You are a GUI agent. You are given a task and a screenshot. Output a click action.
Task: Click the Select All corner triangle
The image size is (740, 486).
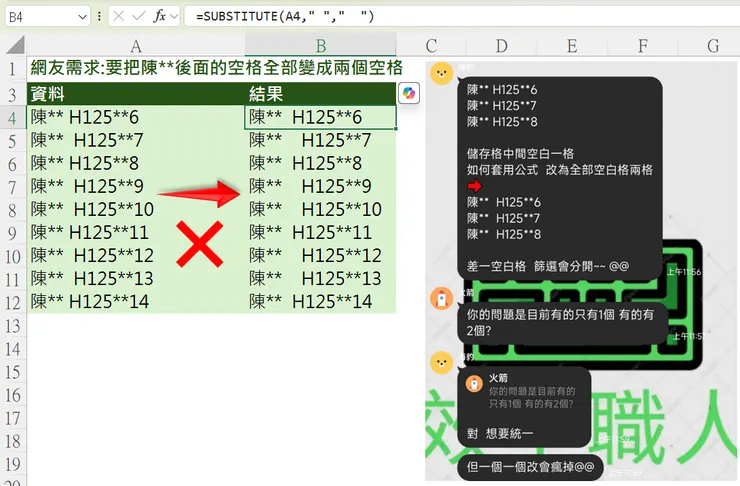[x=15, y=45]
